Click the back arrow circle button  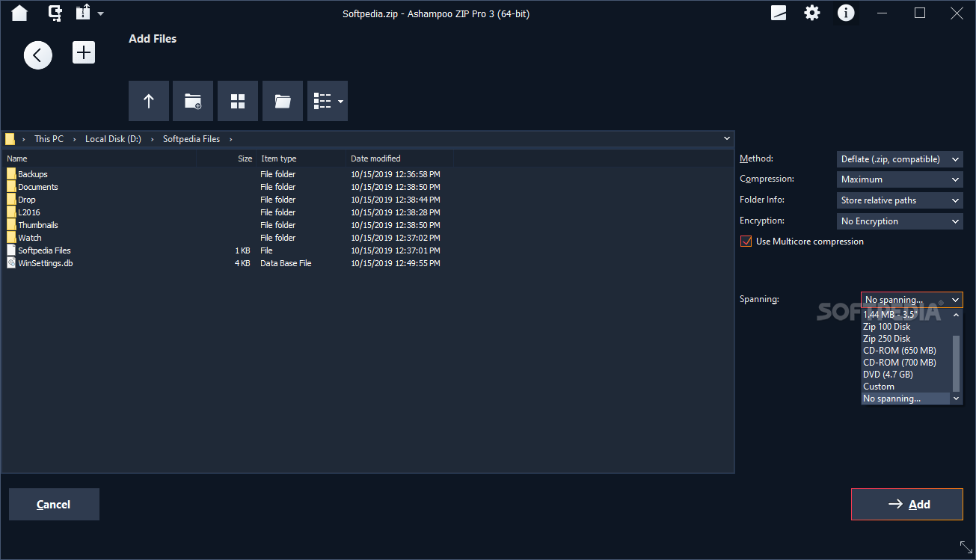(38, 55)
